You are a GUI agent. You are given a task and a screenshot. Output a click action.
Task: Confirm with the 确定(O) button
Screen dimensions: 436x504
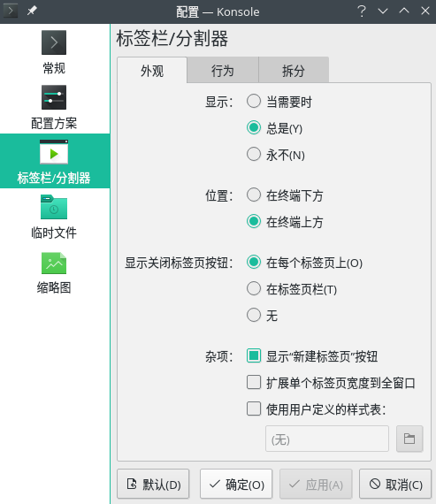(236, 484)
